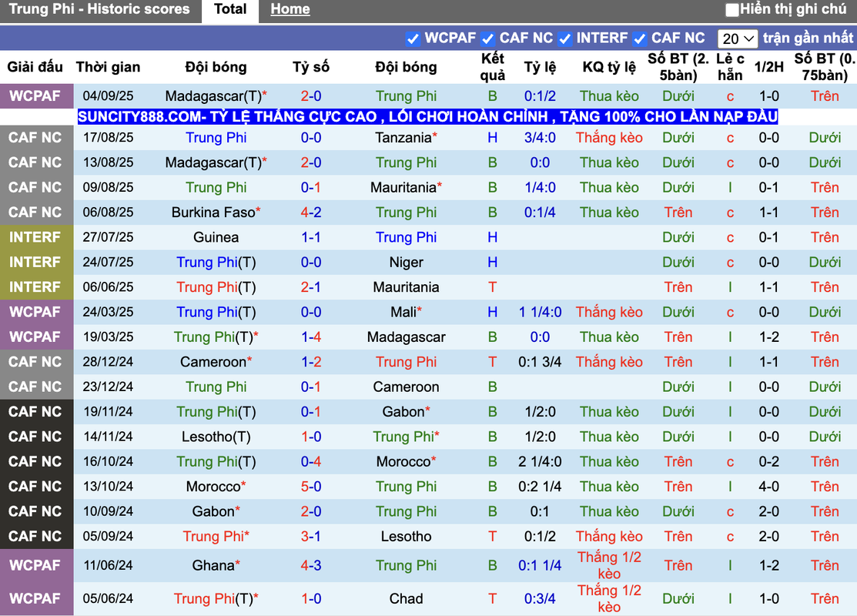Screen dimensions: 857x616
Task: Open Guinea team link
Action: pos(216,238)
